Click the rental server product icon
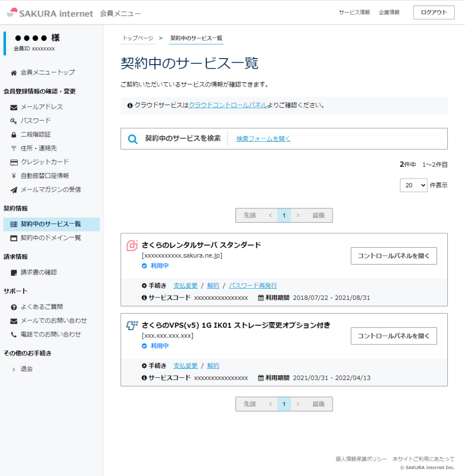This screenshot has width=465, height=476. click(132, 245)
